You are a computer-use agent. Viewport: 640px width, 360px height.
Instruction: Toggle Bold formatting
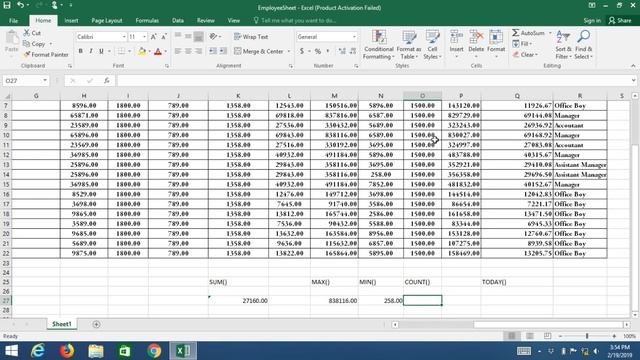point(80,51)
